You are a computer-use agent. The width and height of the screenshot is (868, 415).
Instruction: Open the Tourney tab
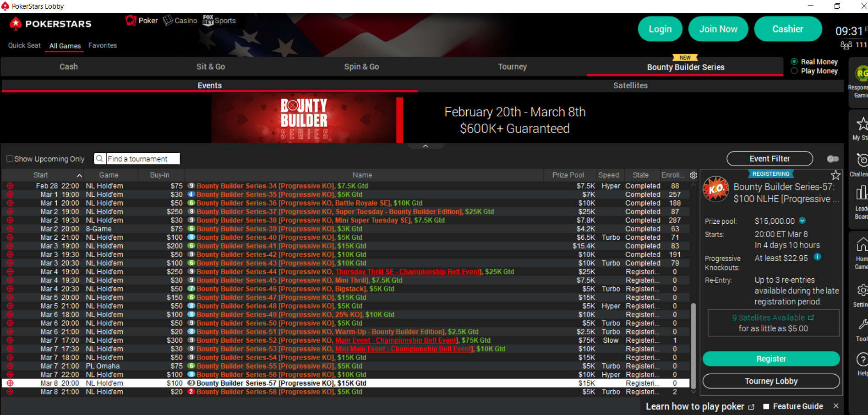coord(513,67)
